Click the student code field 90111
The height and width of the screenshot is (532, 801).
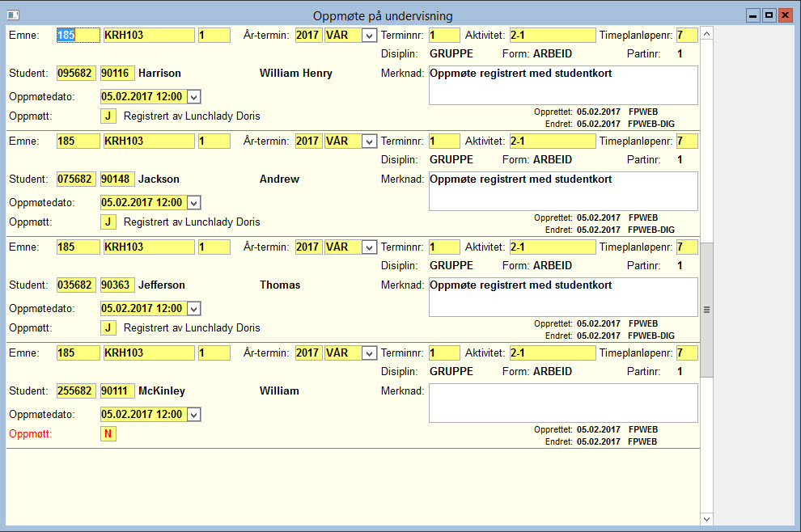[117, 391]
